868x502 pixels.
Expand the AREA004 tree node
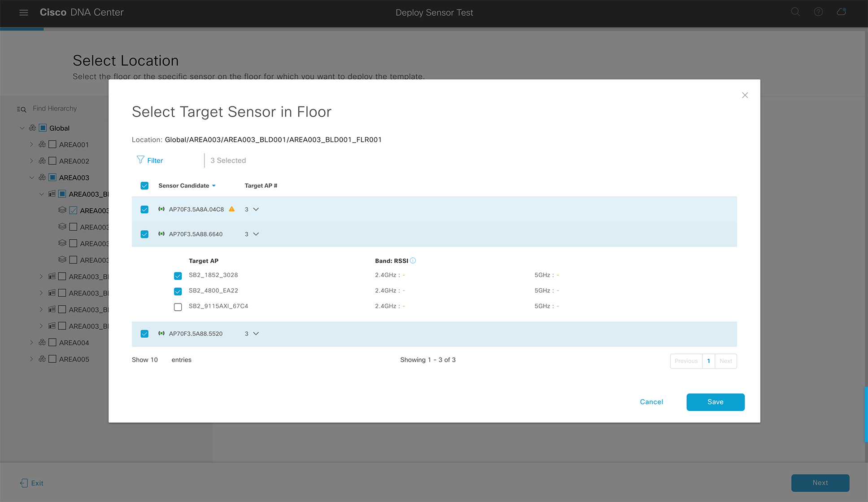tap(31, 343)
